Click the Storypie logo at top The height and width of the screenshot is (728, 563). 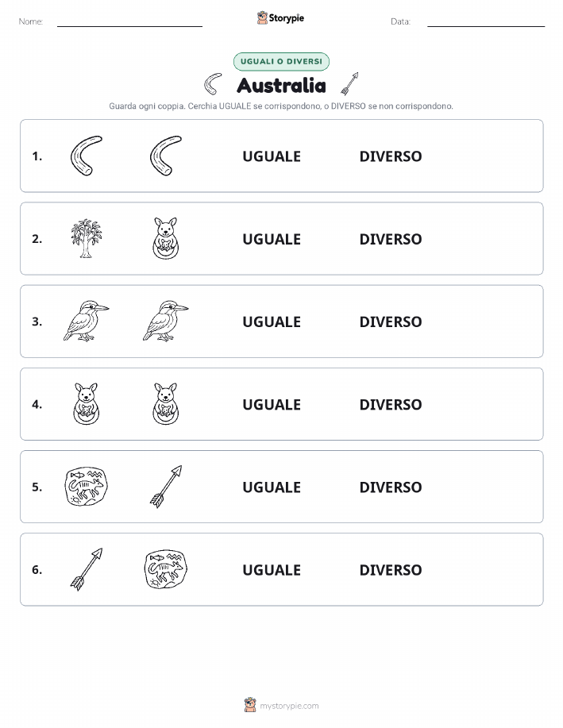(x=280, y=18)
